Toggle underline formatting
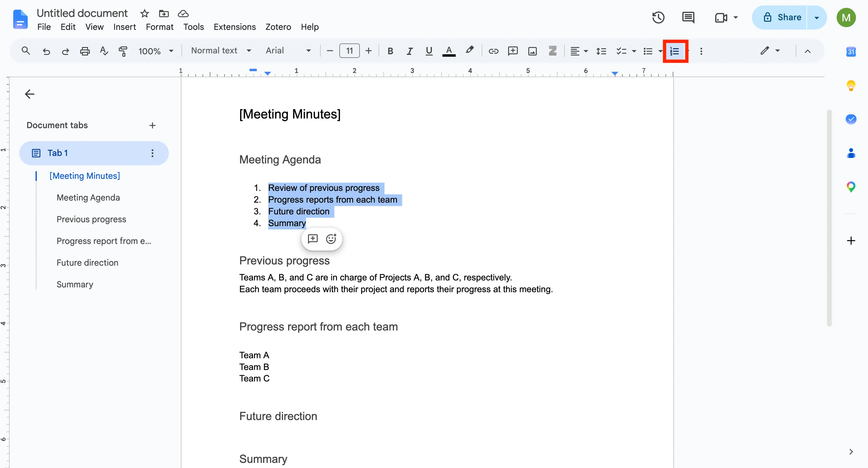Image resolution: width=868 pixels, height=468 pixels. point(429,51)
